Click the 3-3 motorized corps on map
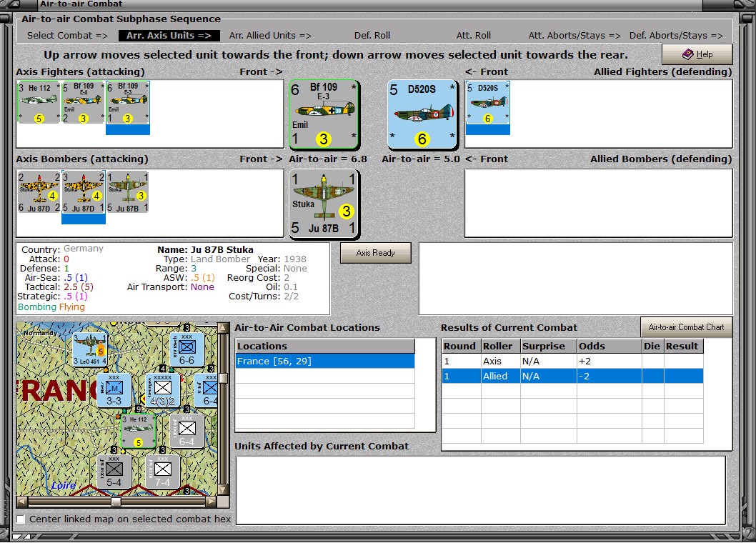The width and height of the screenshot is (756, 543). tap(114, 389)
